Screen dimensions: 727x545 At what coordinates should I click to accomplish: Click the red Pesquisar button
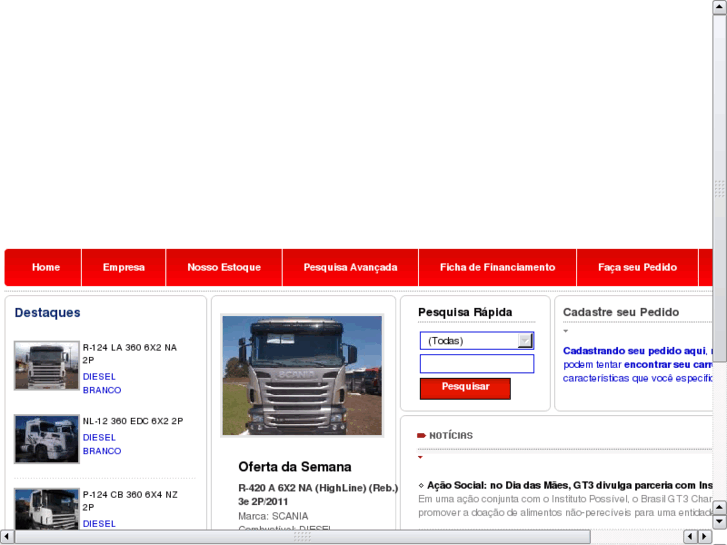coord(465,388)
